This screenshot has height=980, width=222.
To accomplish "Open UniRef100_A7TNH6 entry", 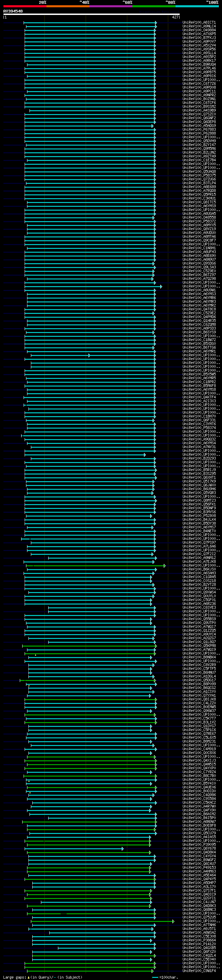I will (199, 925).
